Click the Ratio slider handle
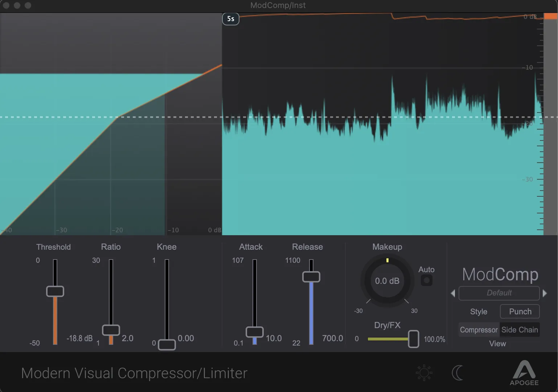 tap(111, 330)
